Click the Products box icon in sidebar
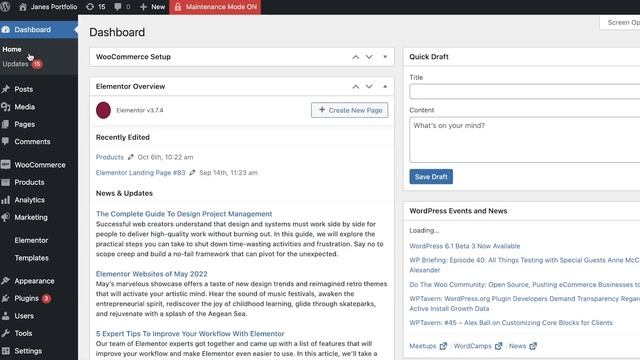The image size is (640, 360). [6, 182]
